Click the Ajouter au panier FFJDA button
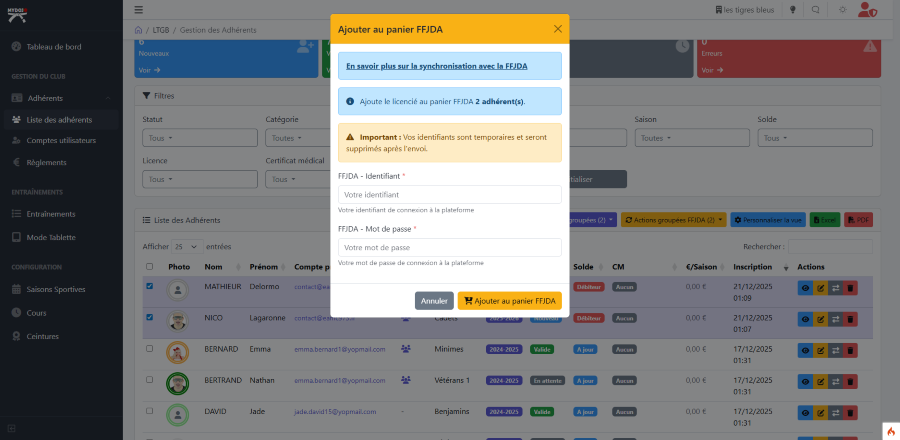 [509, 300]
